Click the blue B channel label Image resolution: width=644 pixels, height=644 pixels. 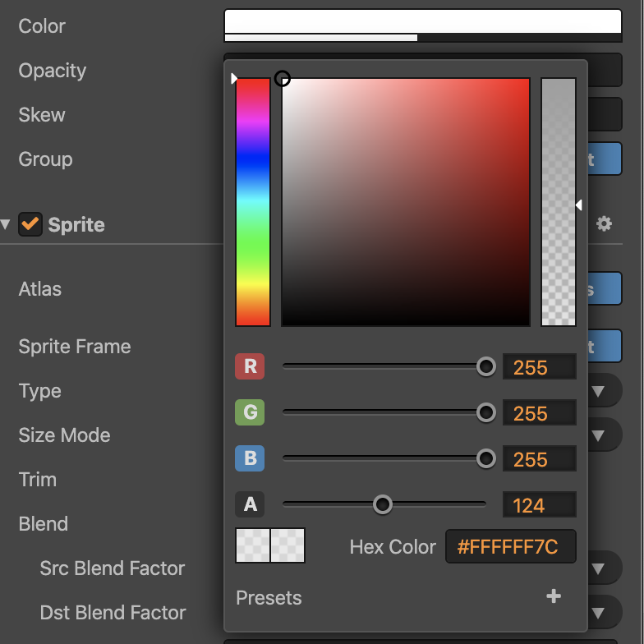coord(250,458)
